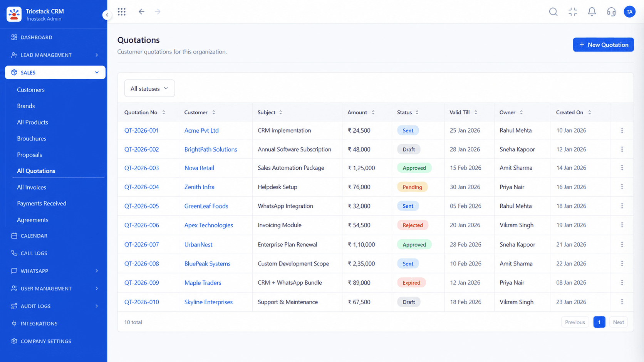644x362 pixels.
Task: Collapse the sidebar with the chevron button
Action: [x=107, y=15]
